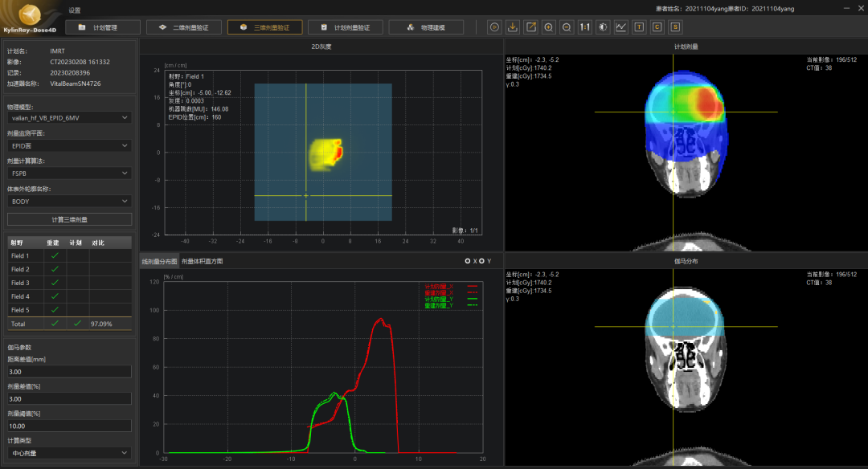Open the 剂量体积直方图 tab
Screen dimensions: 868x469
click(x=203, y=261)
